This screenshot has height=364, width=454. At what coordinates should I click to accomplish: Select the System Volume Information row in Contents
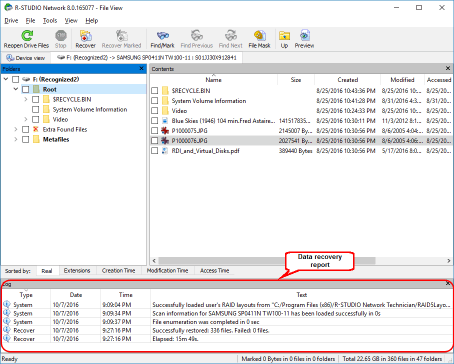[301, 101]
